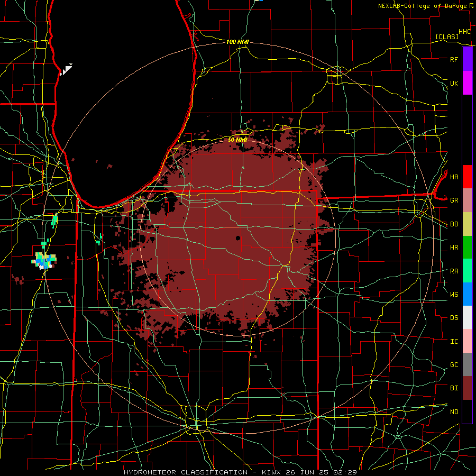
Task: Click the 'BD' legend label
Action: tap(454, 224)
